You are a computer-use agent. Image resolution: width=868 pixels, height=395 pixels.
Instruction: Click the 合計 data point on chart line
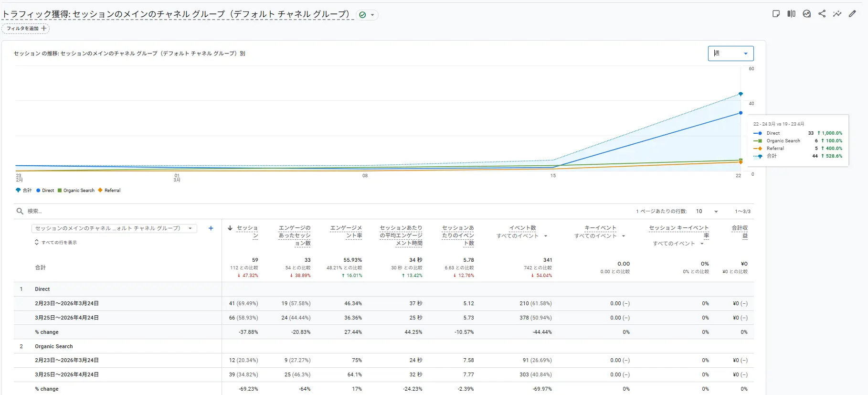(x=741, y=94)
